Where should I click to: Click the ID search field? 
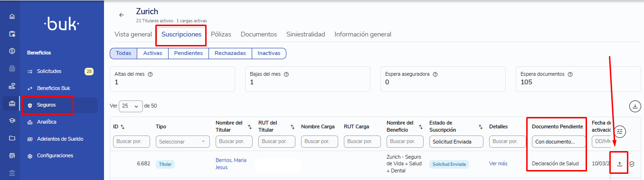[x=132, y=142]
